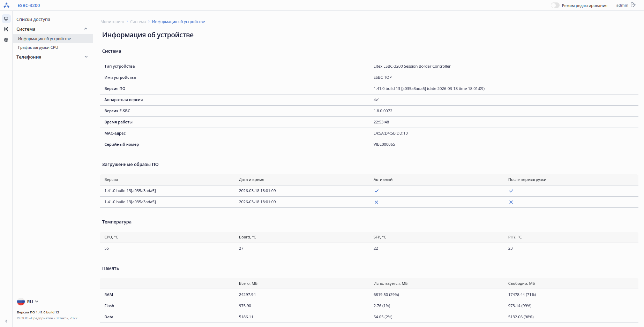This screenshot has width=644, height=327.
Task: Open the RU language dropdown
Action: pos(33,302)
